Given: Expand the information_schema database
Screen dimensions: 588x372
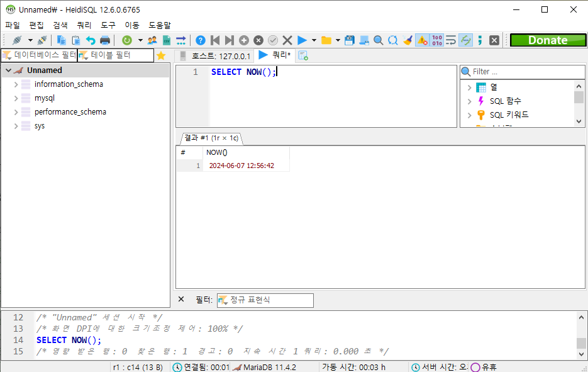Looking at the screenshot, I should (x=16, y=84).
